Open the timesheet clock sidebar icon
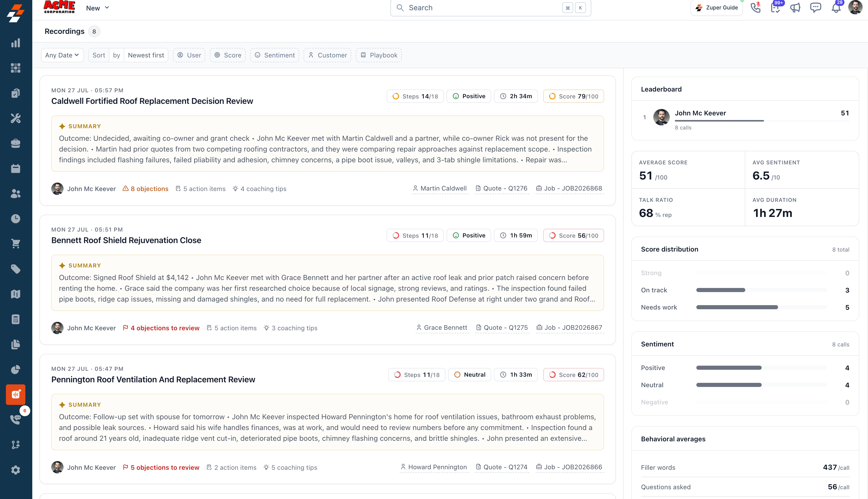This screenshot has height=499, width=868. click(x=16, y=219)
